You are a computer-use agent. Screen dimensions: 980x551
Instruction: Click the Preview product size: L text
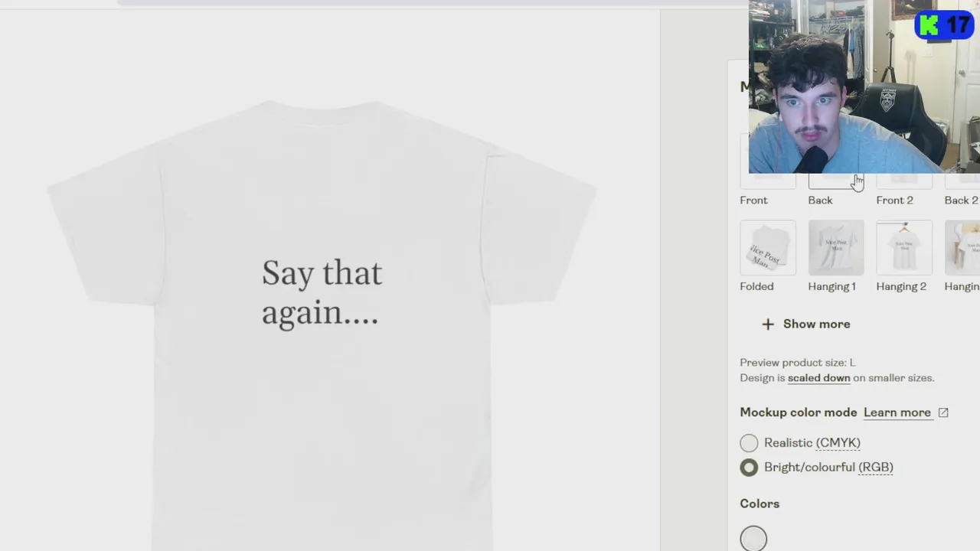pos(798,363)
